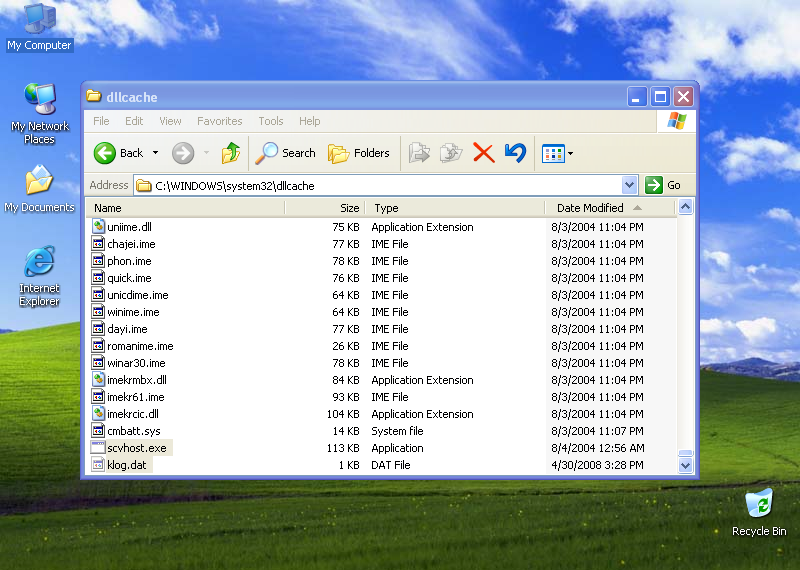
Task: Select the chajei.ime file icon
Action: point(98,243)
